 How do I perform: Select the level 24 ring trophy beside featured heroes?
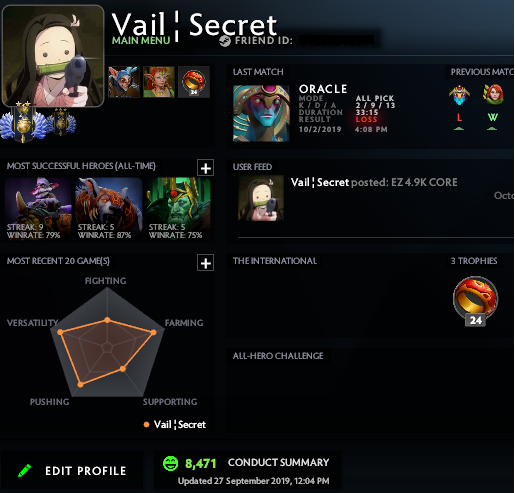pyautogui.click(x=194, y=82)
